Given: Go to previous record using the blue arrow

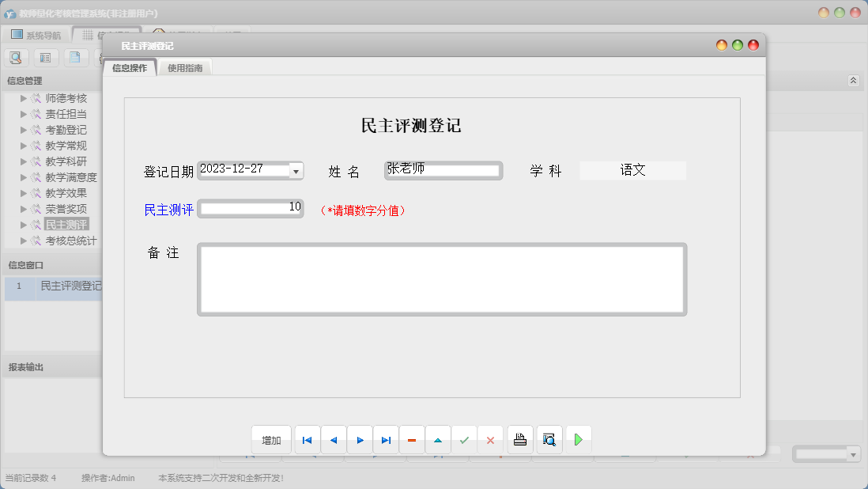Looking at the screenshot, I should (x=333, y=439).
